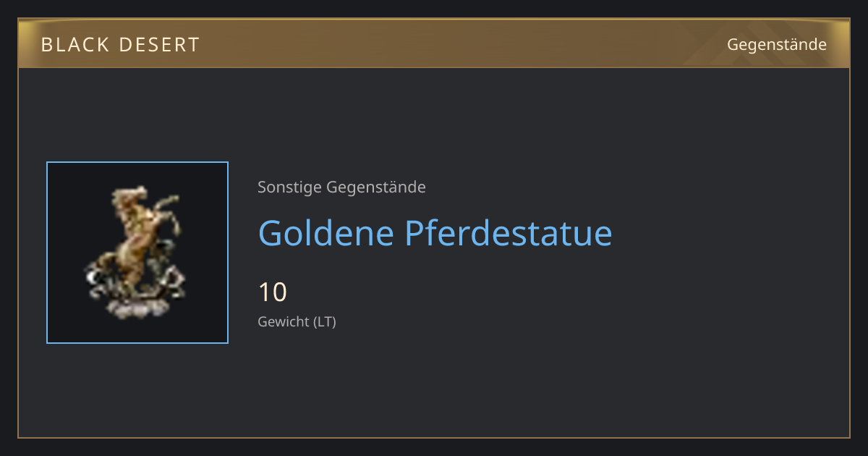
Task: Click the Goldene Pferdestatue item icon
Action: coord(137,253)
